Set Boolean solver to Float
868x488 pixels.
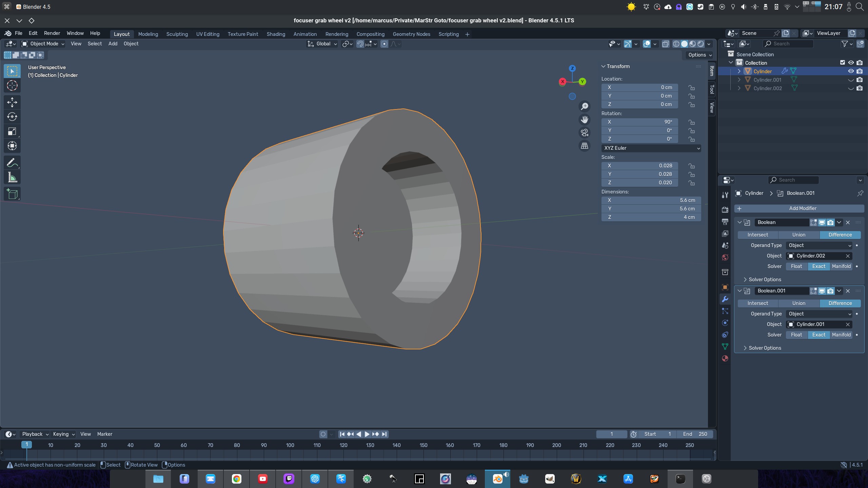point(796,266)
